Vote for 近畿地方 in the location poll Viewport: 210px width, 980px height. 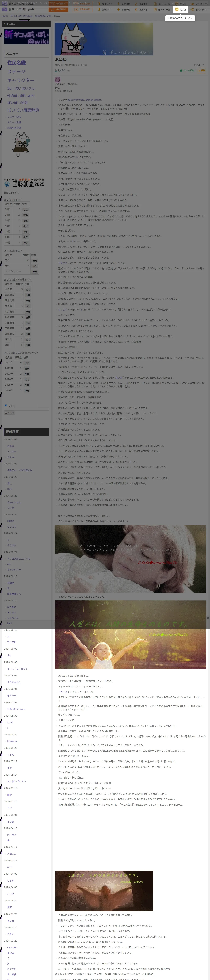(27, 317)
